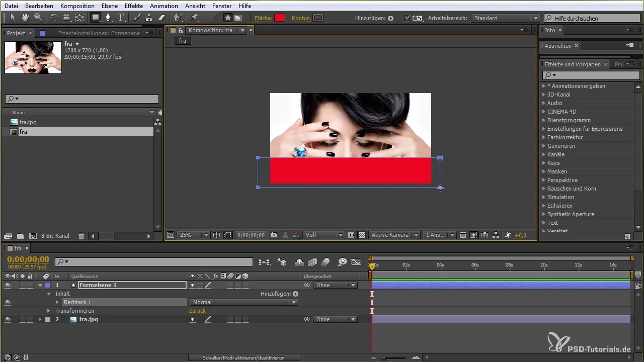Open the composition mini-flowchart in timeline
This screenshot has height=362, width=644.
[x=264, y=262]
